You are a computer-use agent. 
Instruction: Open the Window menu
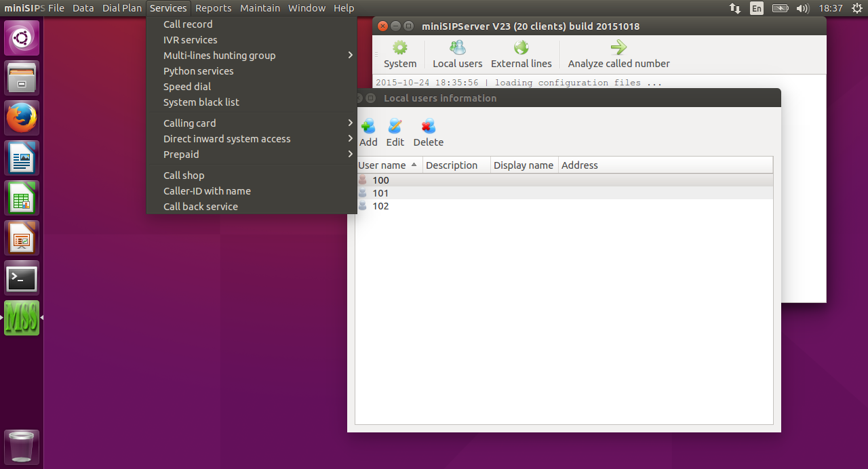tap(307, 8)
